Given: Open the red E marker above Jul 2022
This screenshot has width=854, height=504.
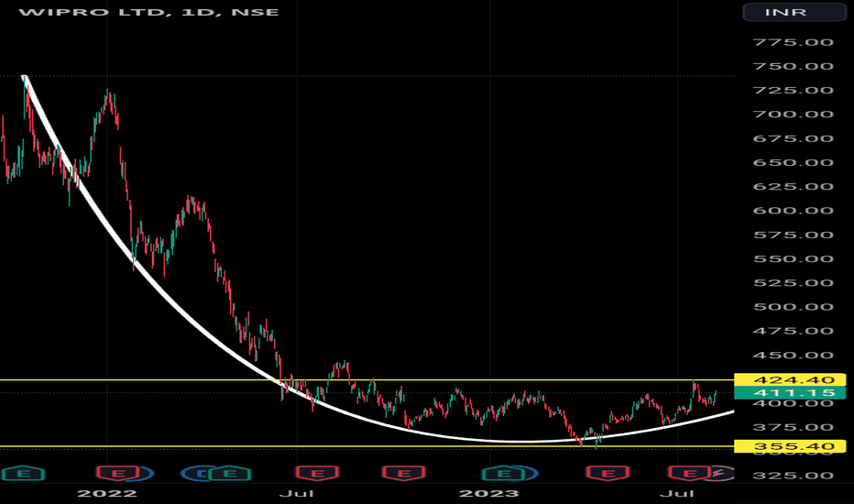Looking at the screenshot, I should pos(317,473).
